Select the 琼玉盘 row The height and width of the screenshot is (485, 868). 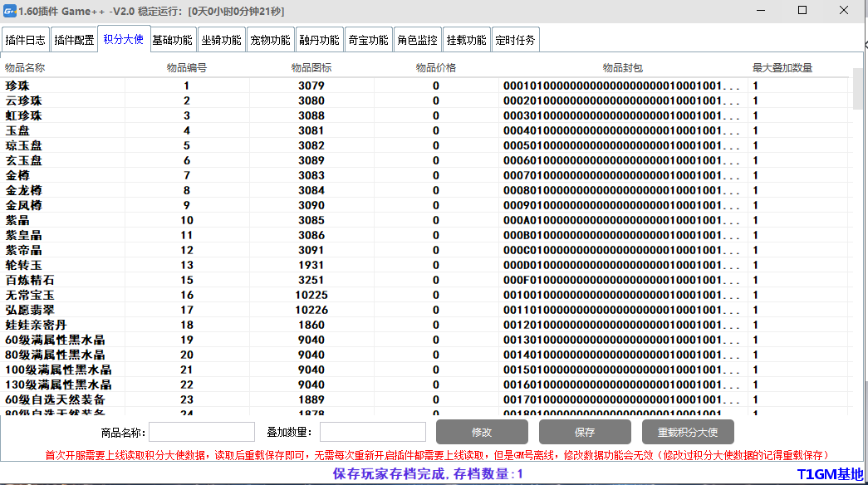tap(424, 145)
